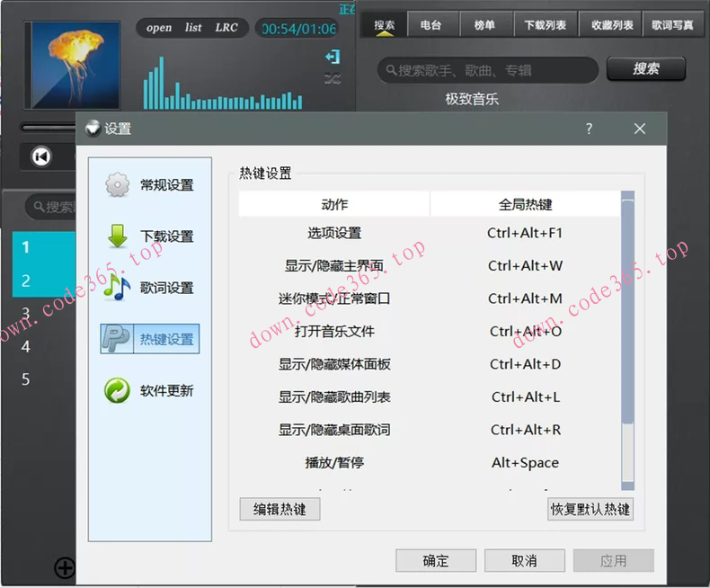Screen dimensions: 710x588
Task: Switch to the 搜索 tab
Action: click(x=384, y=25)
